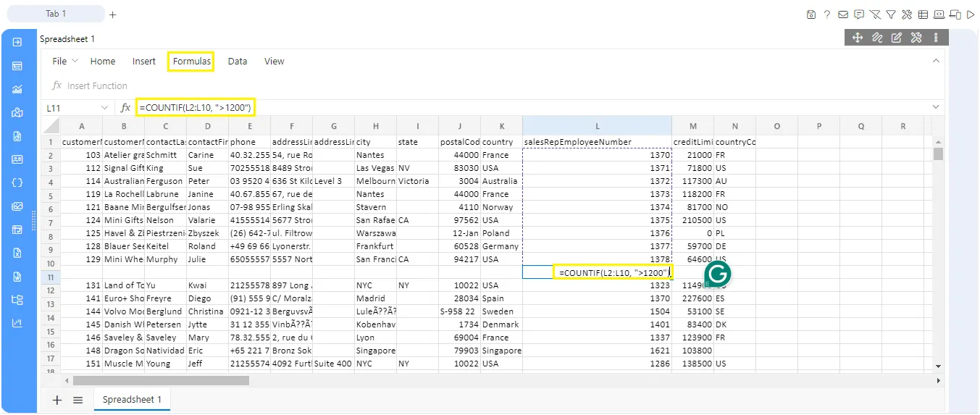980x415 pixels.
Task: Click the select-all corner cell
Action: click(x=51, y=126)
